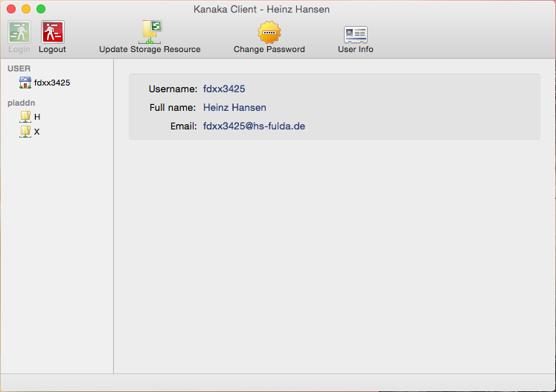Screen dimensions: 556x392
Task: Click the X network drive icon
Action: pos(25,131)
